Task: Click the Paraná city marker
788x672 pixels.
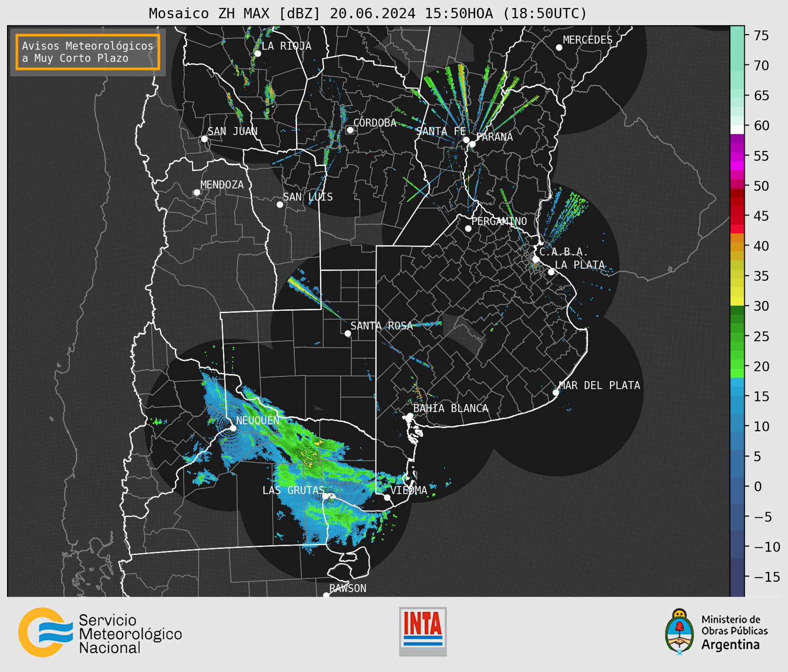Action: click(x=472, y=144)
